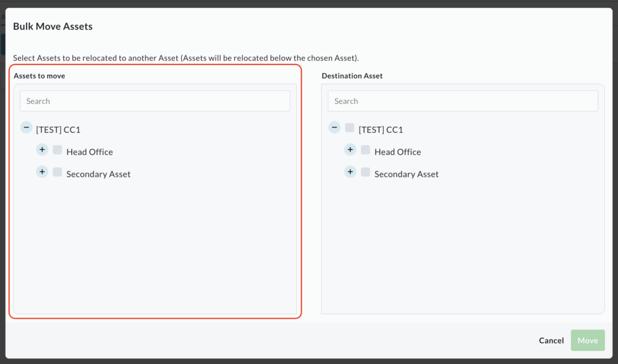Focus the Destination Asset search box
The width and height of the screenshot is (618, 364).
[x=462, y=101]
